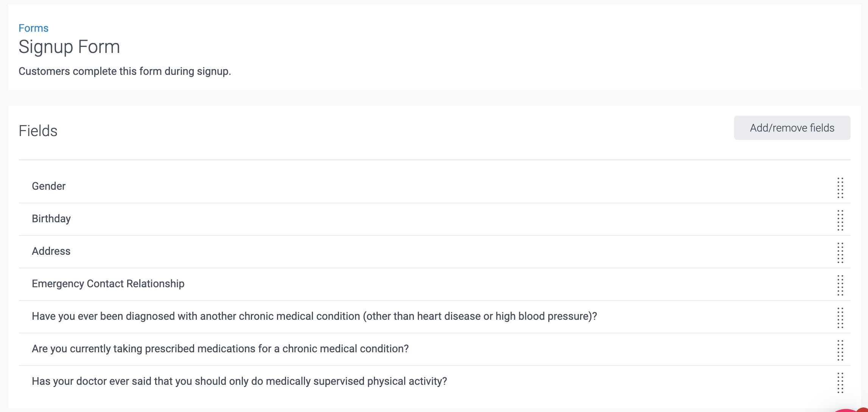
Task: Click the Fields section heading
Action: click(38, 130)
